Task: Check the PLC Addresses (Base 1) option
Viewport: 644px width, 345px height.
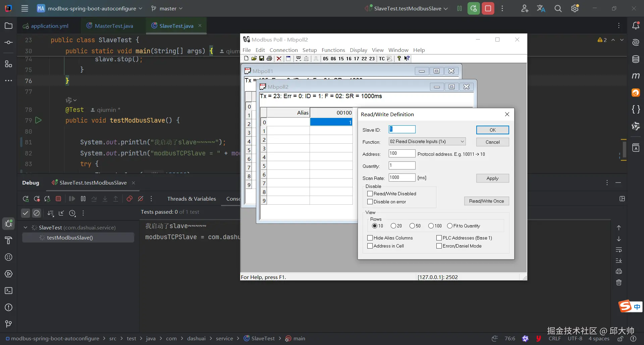Action: (x=439, y=238)
